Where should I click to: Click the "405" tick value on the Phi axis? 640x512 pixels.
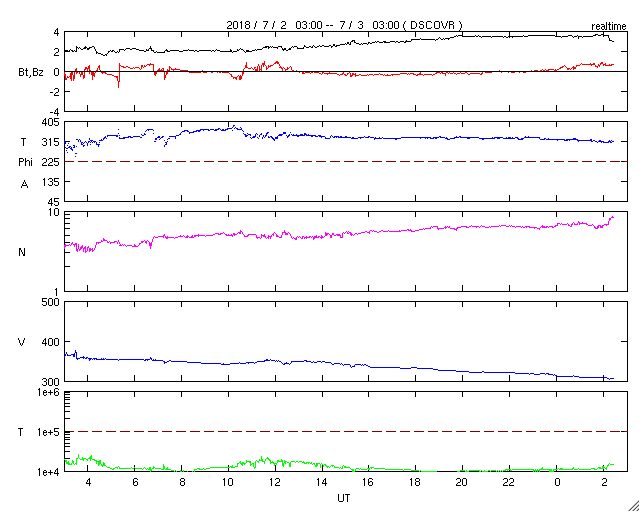point(51,122)
